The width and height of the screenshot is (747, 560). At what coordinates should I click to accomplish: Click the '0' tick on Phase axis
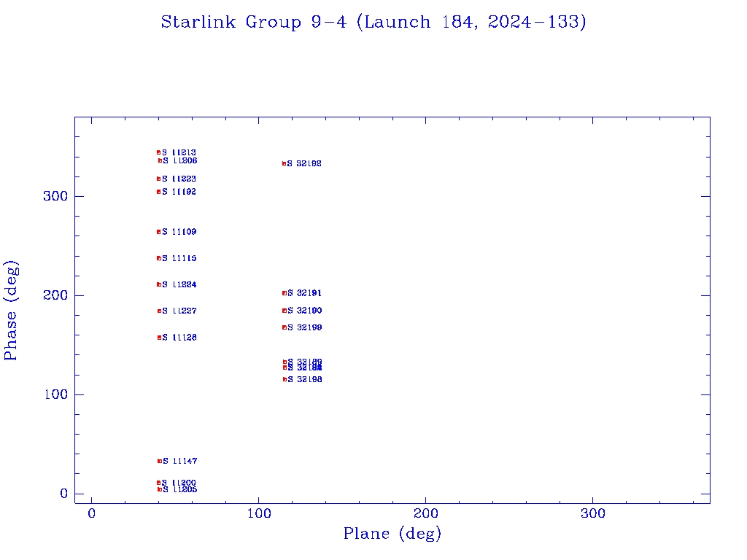pos(64,494)
